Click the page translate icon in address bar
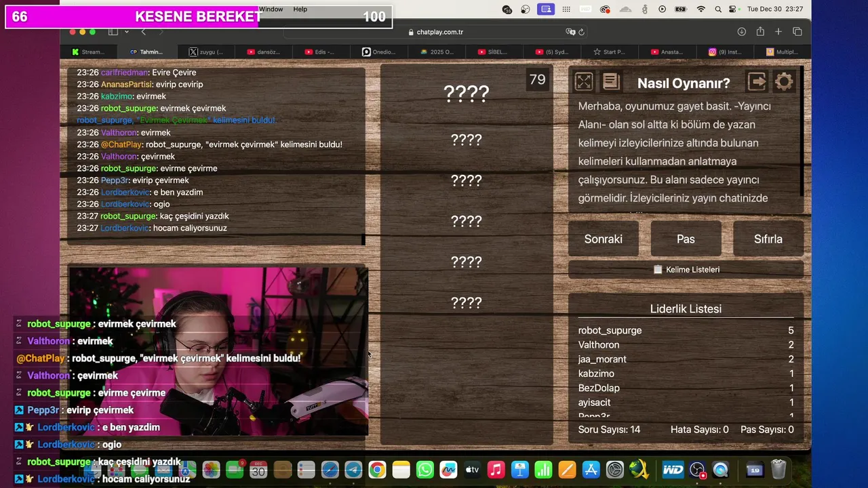Viewport: 868px width, 488px height. 570,32
